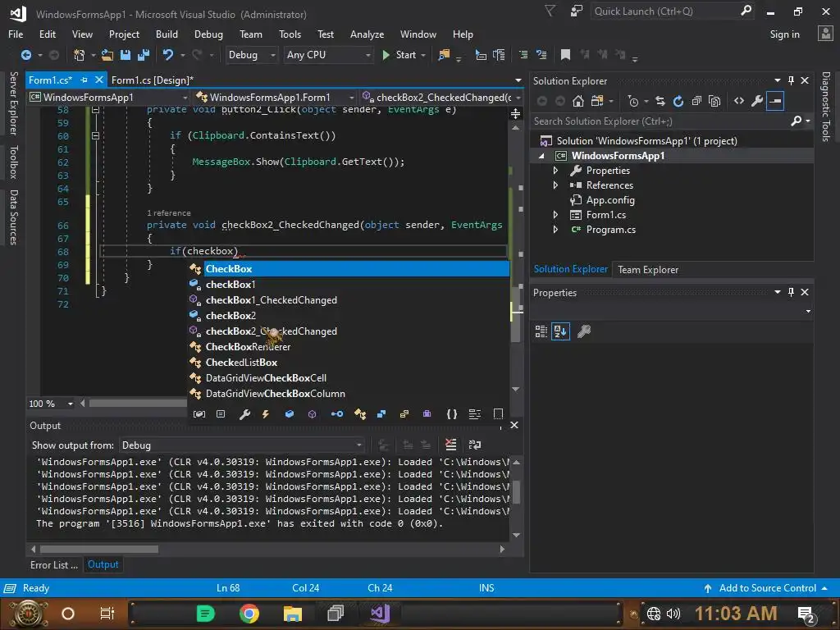Open the Debug solution configuration dropdown
Screen dimensions: 840x630
[x=251, y=55]
